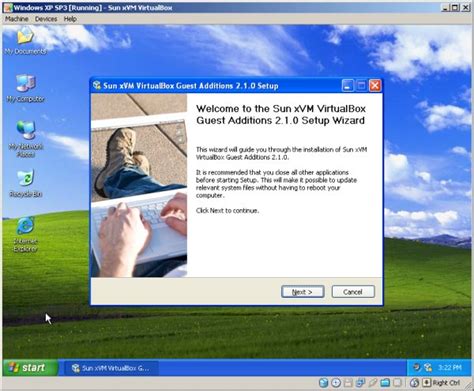Open the Machine menu
Image resolution: width=474 pixels, height=391 pixels.
pyautogui.click(x=16, y=19)
